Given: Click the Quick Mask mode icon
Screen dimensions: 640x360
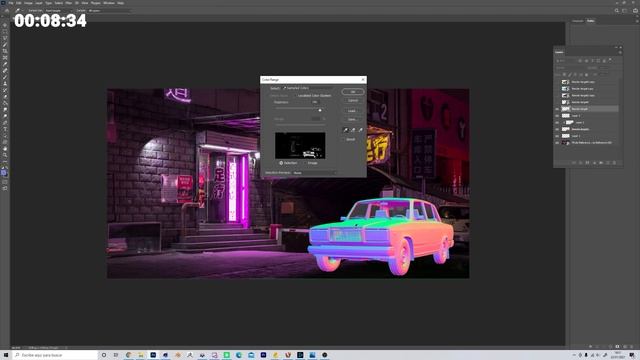Looking at the screenshot, I should point(5,182).
